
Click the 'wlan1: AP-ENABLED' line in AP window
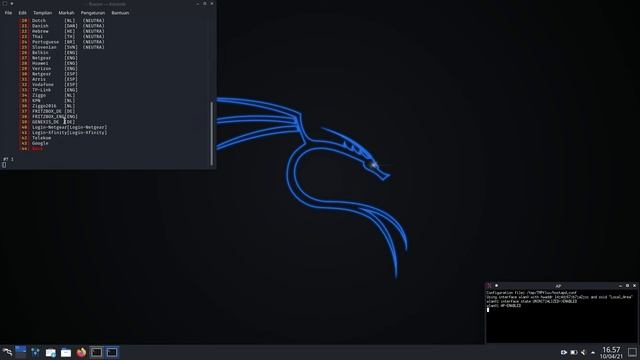coord(504,305)
